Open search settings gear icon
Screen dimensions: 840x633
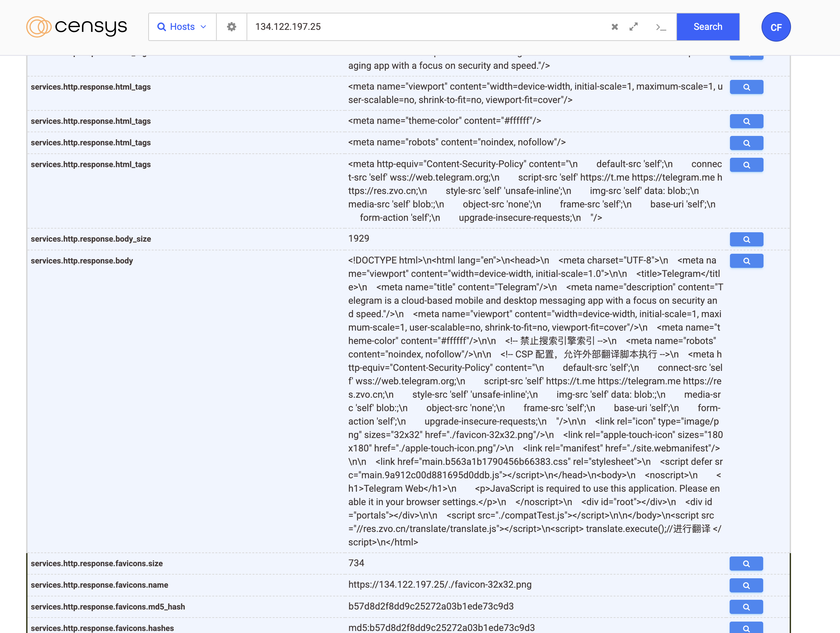(x=231, y=27)
